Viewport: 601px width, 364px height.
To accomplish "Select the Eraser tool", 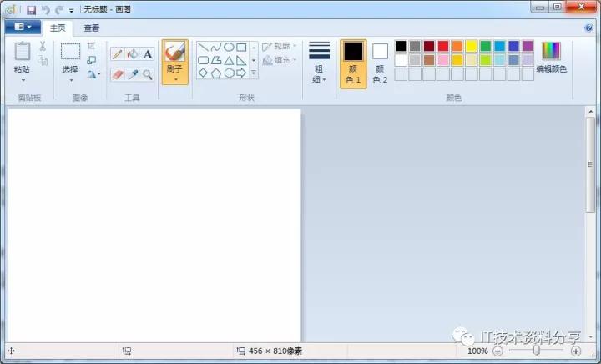I will click(118, 74).
